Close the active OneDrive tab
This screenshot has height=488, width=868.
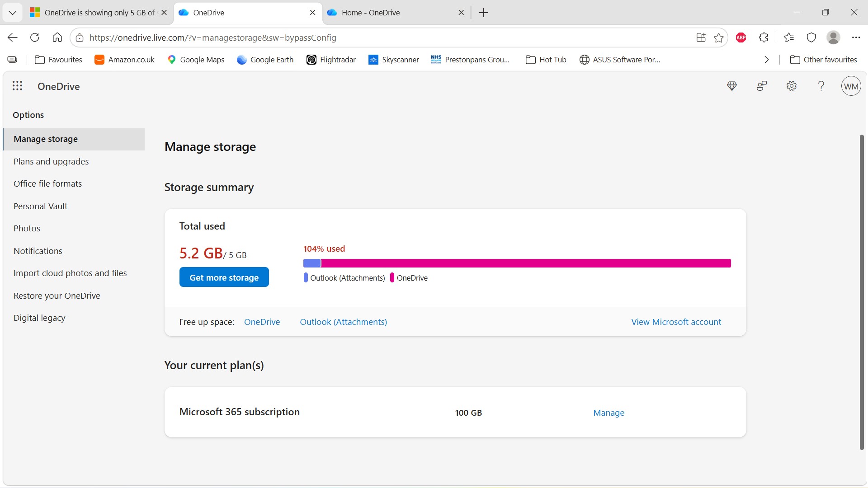click(x=313, y=13)
